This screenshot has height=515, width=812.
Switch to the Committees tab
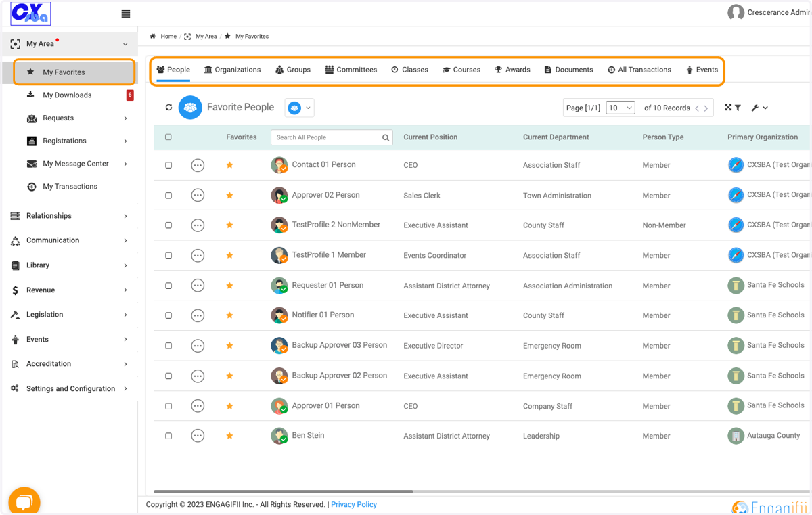click(351, 70)
